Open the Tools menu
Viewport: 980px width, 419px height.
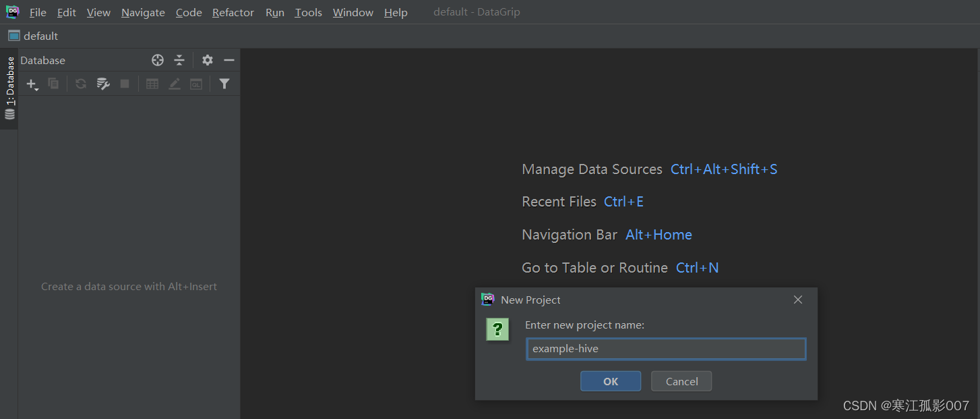pos(309,13)
